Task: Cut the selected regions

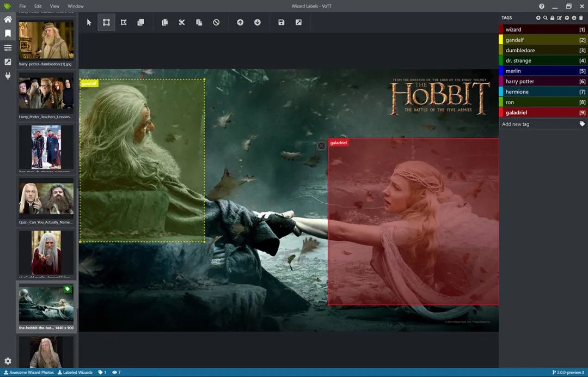Action: [x=182, y=22]
